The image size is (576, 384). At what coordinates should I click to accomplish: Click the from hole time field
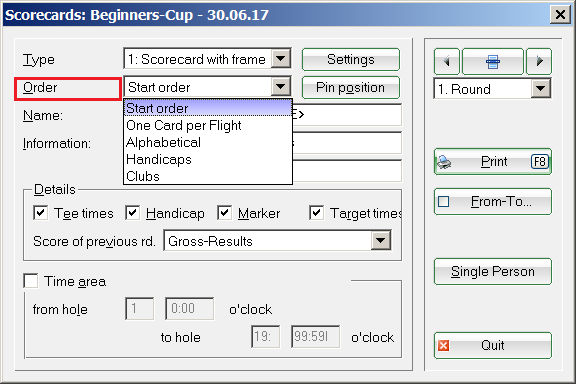[190, 308]
